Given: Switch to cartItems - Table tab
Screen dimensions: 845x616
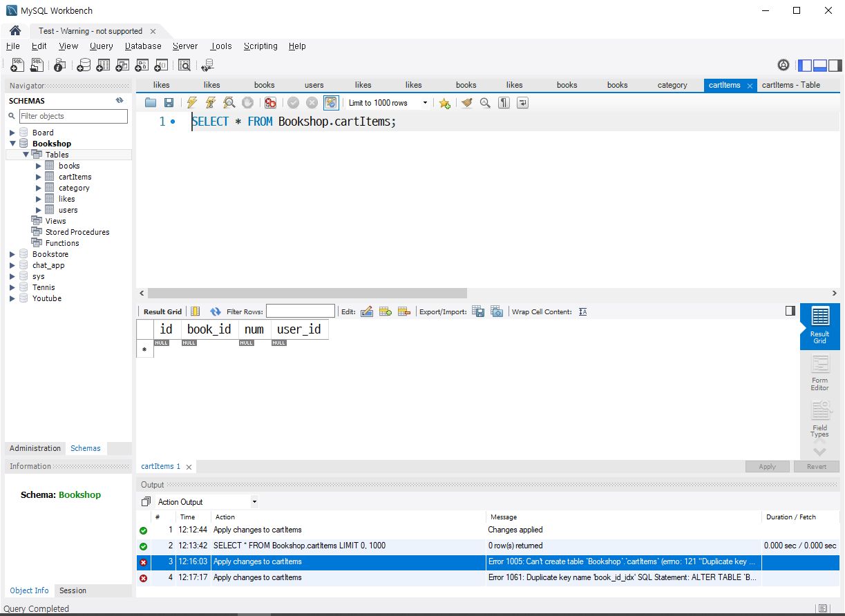Looking at the screenshot, I should [x=791, y=85].
